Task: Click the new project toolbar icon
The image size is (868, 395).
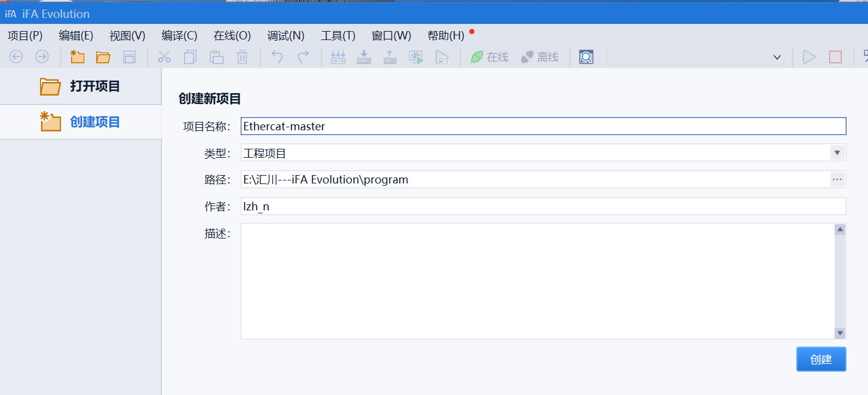Action: coord(77,57)
